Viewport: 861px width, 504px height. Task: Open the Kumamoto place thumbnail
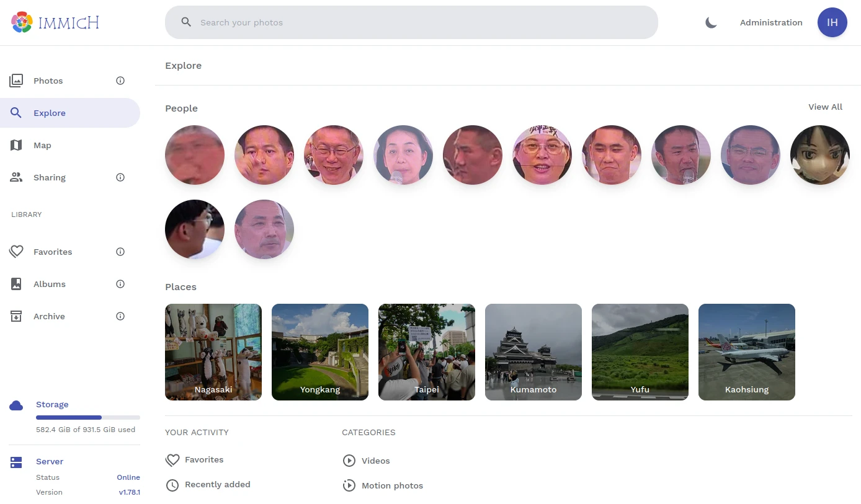(533, 351)
